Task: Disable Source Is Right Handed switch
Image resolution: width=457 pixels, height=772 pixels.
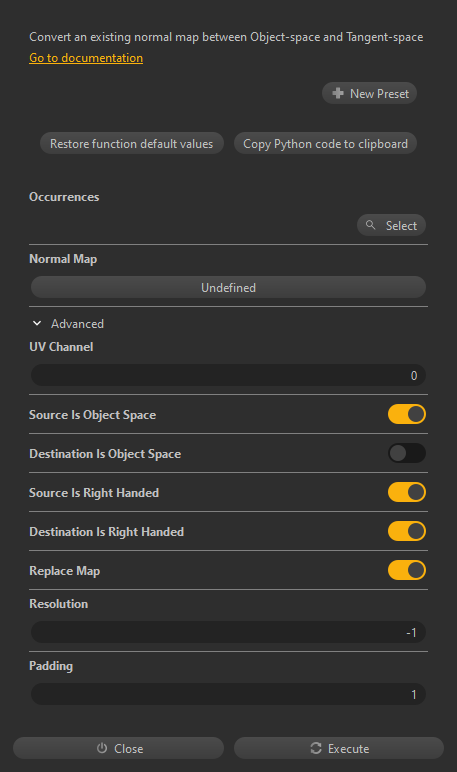Action: (x=407, y=492)
